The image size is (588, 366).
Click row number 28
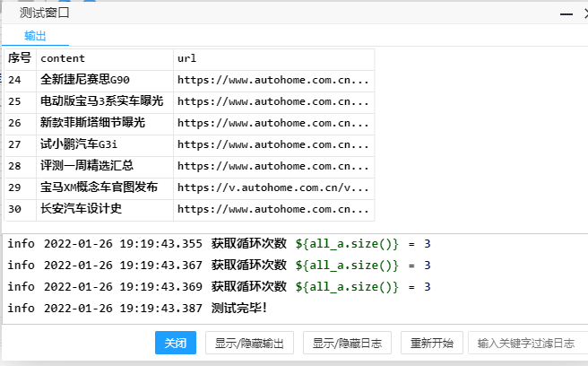tap(21, 167)
